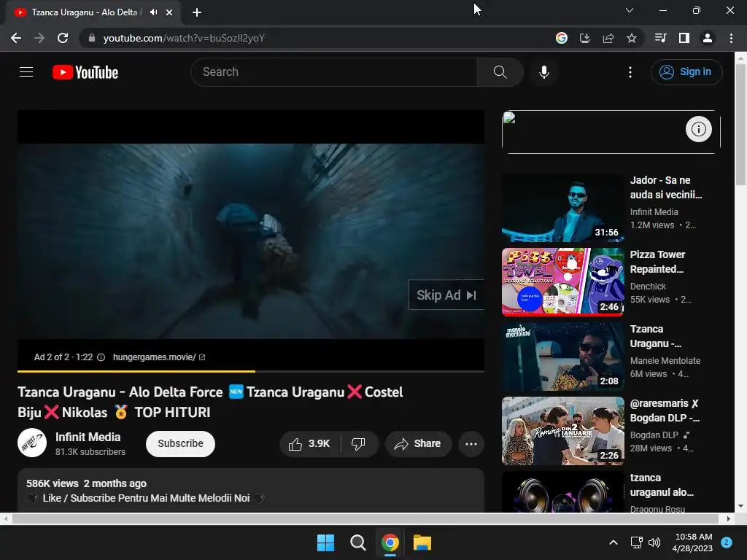
Task: Open more actions ellipsis under video
Action: (471, 444)
